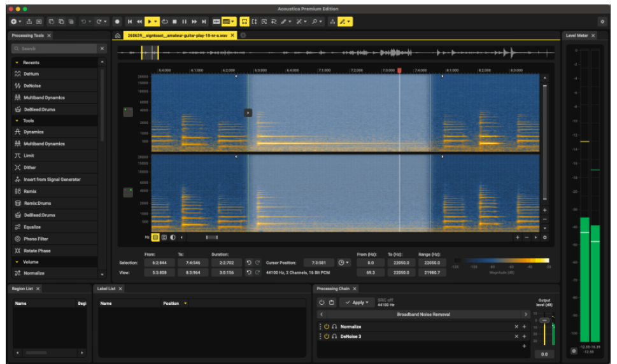This screenshot has width=617, height=364.
Task: Add a new tab with plus icon
Action: pos(243,36)
